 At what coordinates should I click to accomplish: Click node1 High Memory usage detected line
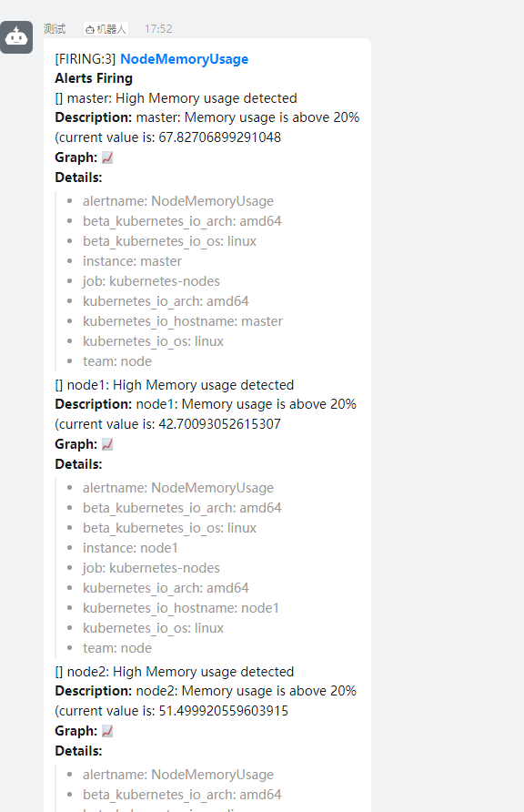pyautogui.click(x=175, y=385)
